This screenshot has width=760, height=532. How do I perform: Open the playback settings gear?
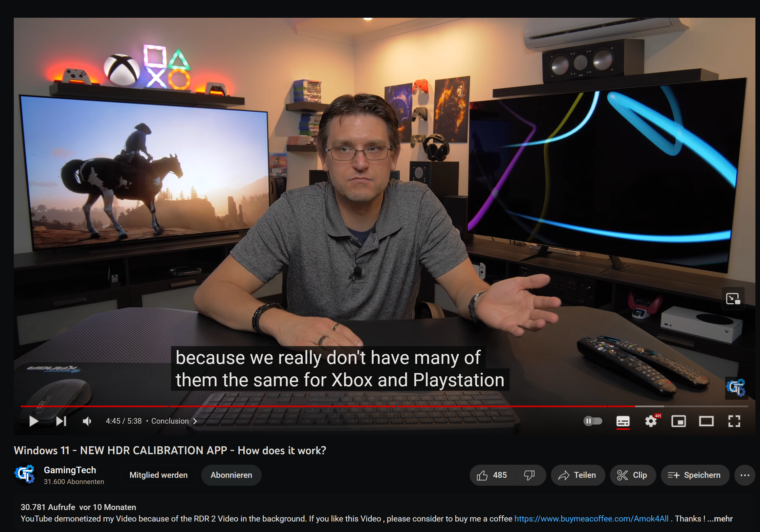point(650,421)
